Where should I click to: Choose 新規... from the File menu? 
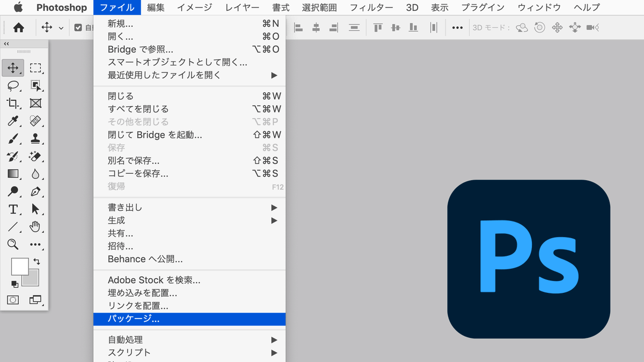(189, 24)
